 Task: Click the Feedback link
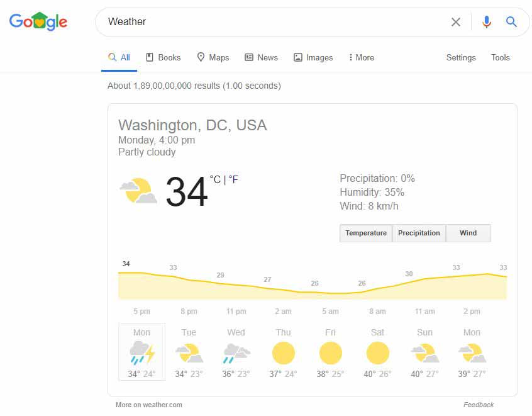tap(479, 405)
